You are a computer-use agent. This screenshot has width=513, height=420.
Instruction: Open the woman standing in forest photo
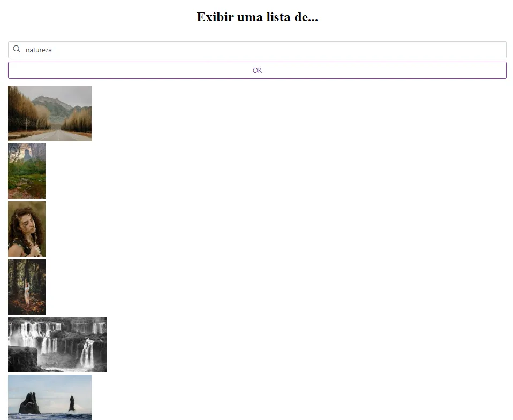(27, 287)
